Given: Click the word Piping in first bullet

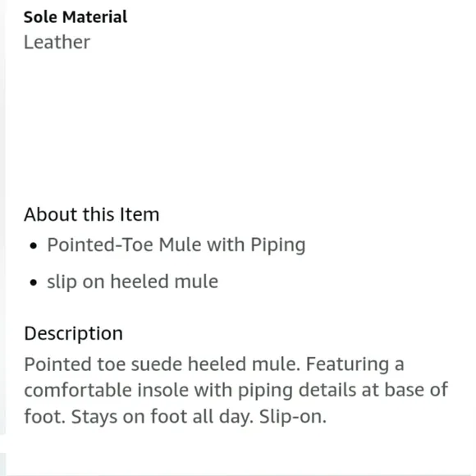Looking at the screenshot, I should click(277, 245).
